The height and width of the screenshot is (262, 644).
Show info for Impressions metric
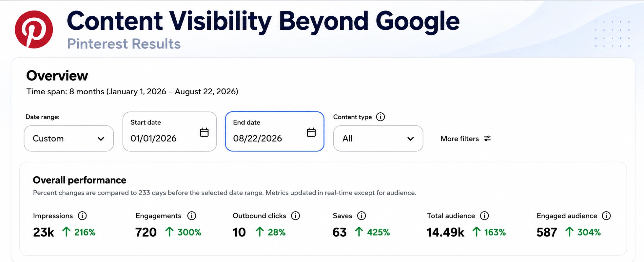click(x=82, y=216)
